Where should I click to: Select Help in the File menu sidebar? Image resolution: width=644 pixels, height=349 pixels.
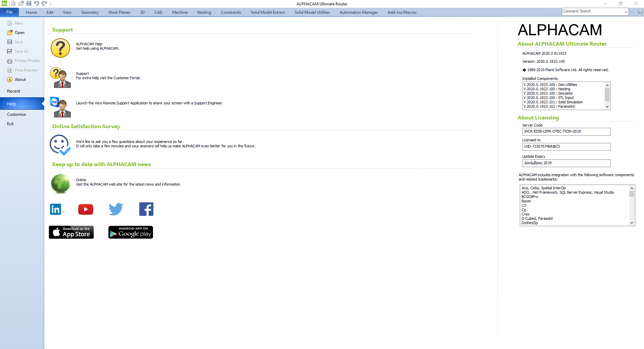pos(22,104)
